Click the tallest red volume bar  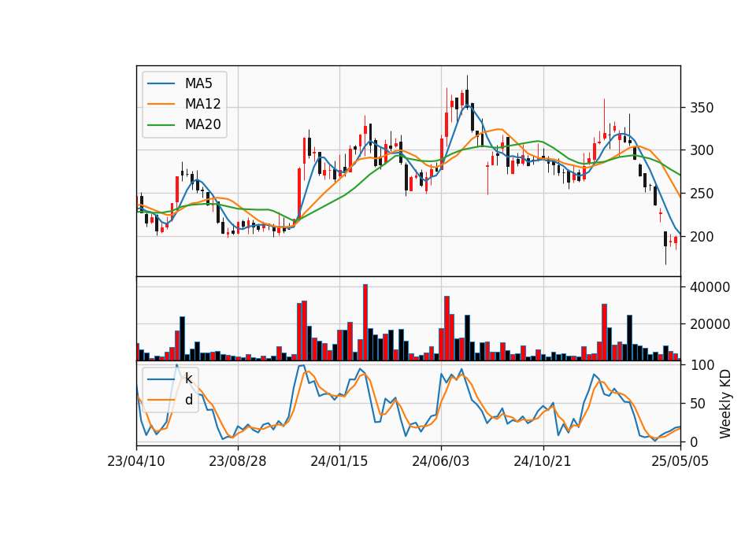pos(365,323)
